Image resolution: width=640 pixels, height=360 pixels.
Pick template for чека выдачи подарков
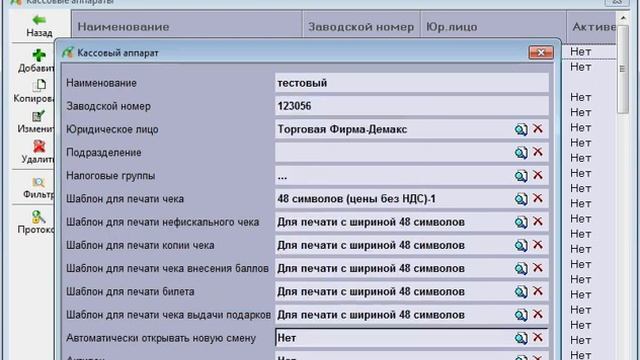[521, 316]
